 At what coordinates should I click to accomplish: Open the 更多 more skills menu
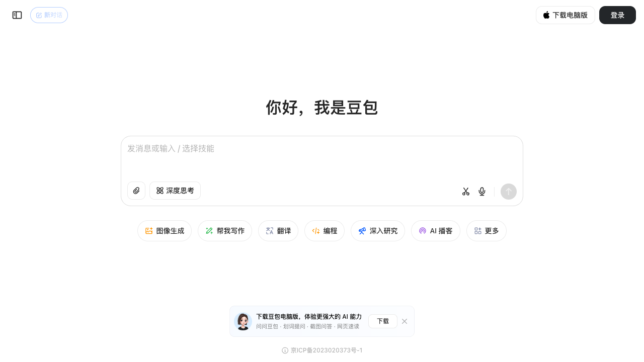point(486,231)
